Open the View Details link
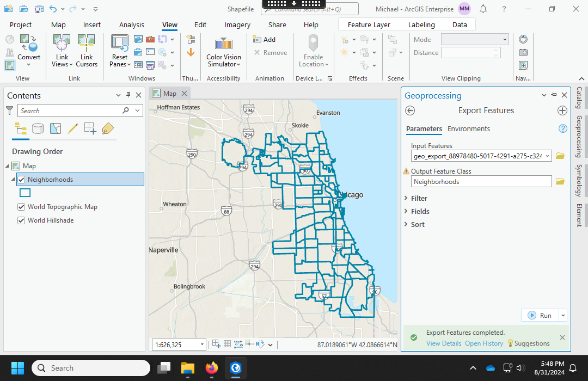Screen dimensions: 588x381 [x=444, y=343]
